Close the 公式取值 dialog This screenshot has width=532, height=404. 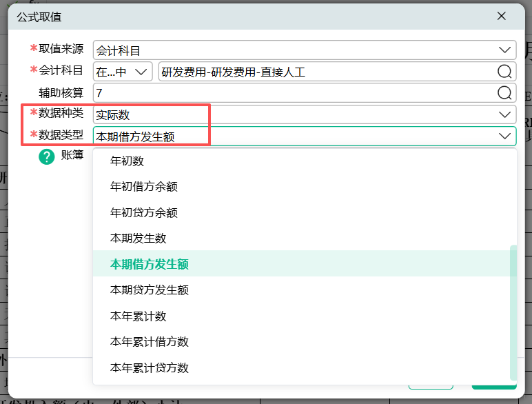pyautogui.click(x=501, y=16)
